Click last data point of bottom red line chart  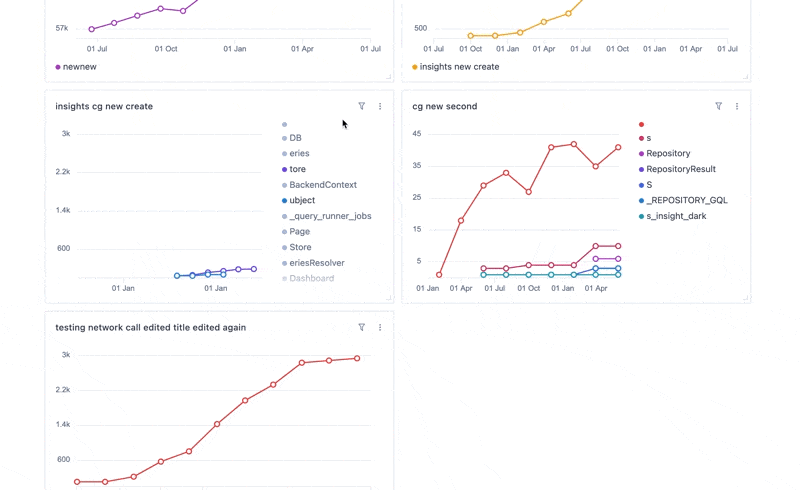point(357,358)
